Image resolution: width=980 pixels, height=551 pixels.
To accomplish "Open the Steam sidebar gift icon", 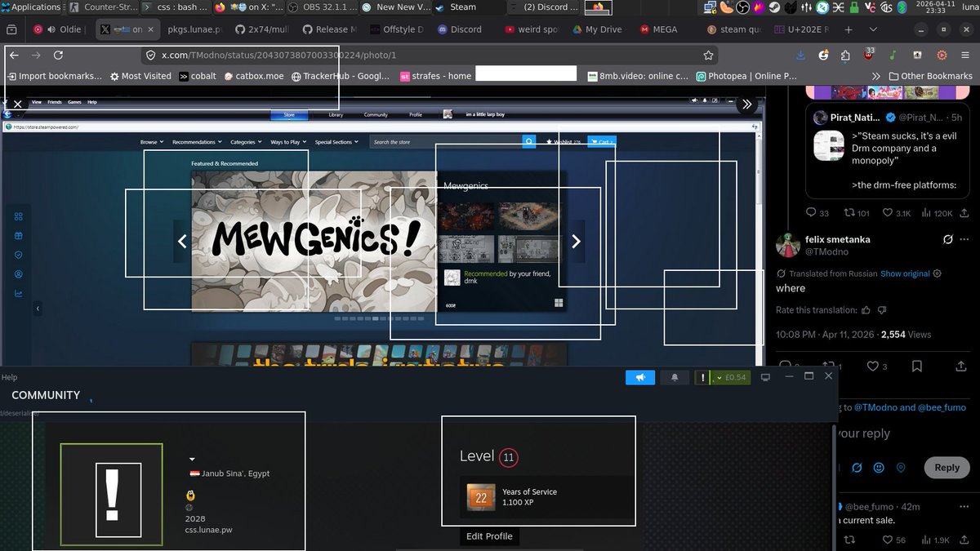I will (x=18, y=235).
